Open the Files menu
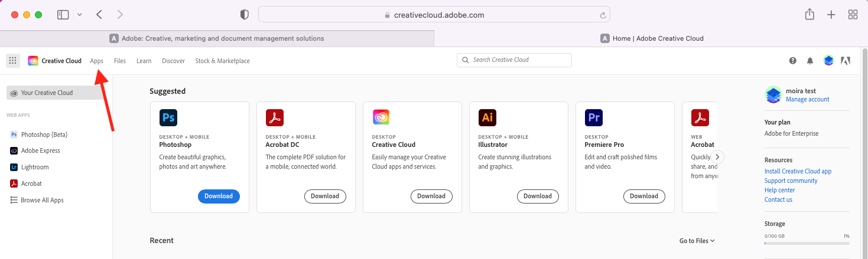 (120, 61)
